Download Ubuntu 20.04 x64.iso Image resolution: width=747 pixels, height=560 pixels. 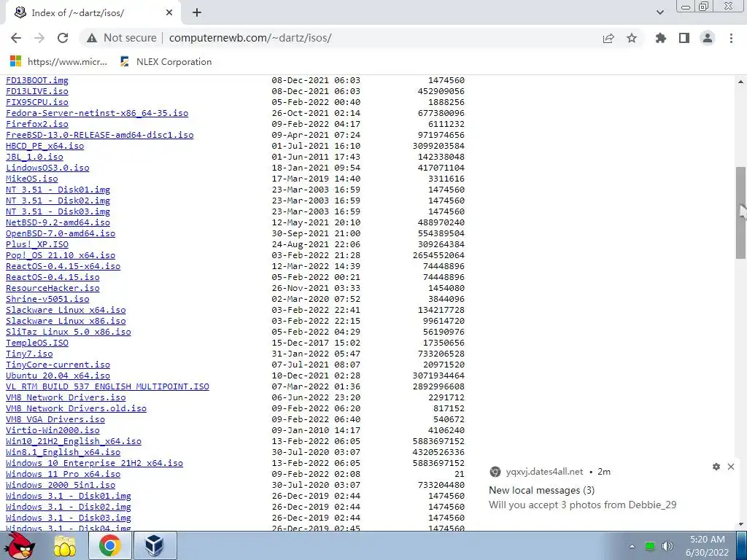(58, 376)
